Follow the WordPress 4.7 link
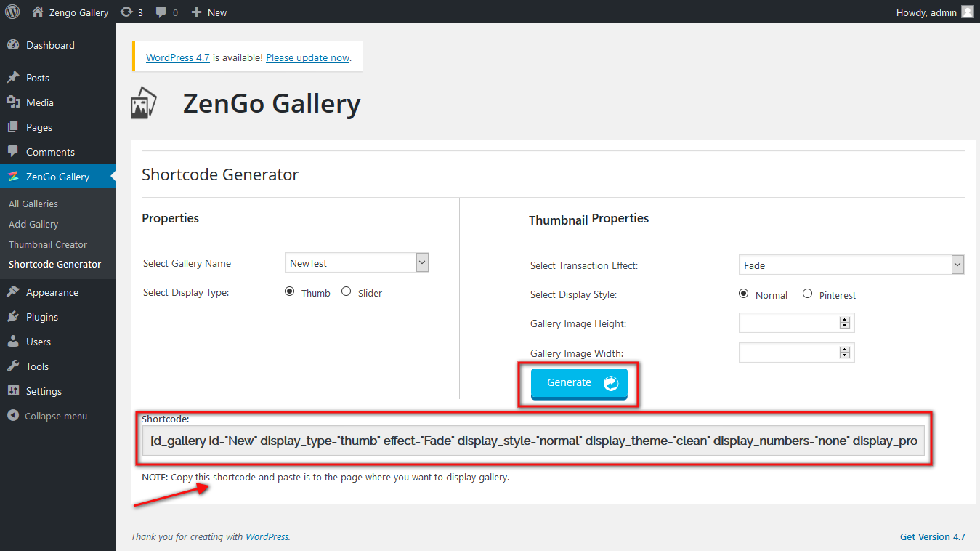Viewport: 980px width, 551px height. coord(178,57)
